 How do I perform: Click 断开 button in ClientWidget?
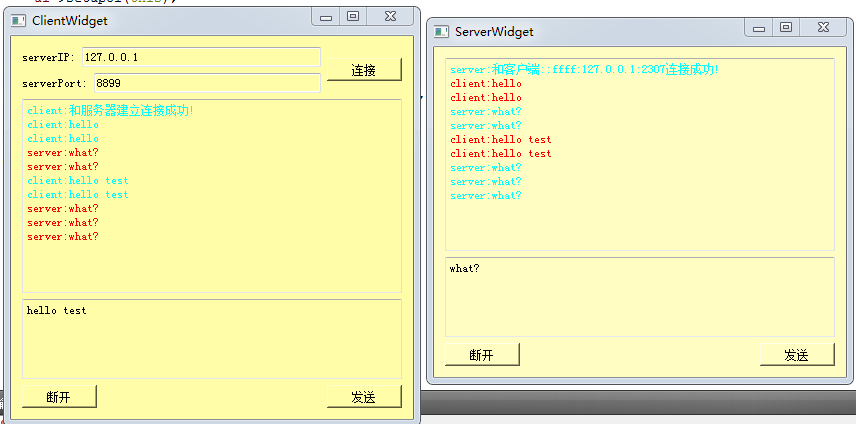(59, 397)
